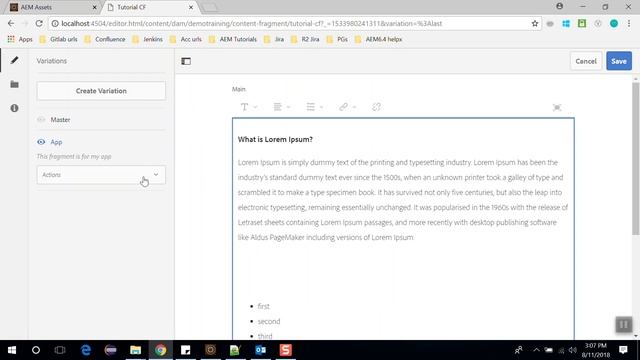
Task: Open Apps bookmark shortcut
Action: click(20, 39)
